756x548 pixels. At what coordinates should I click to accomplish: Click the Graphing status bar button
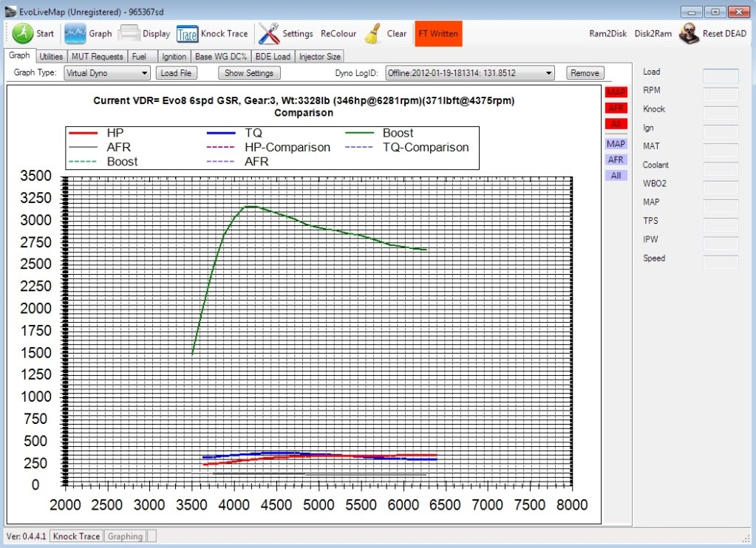coord(125,536)
